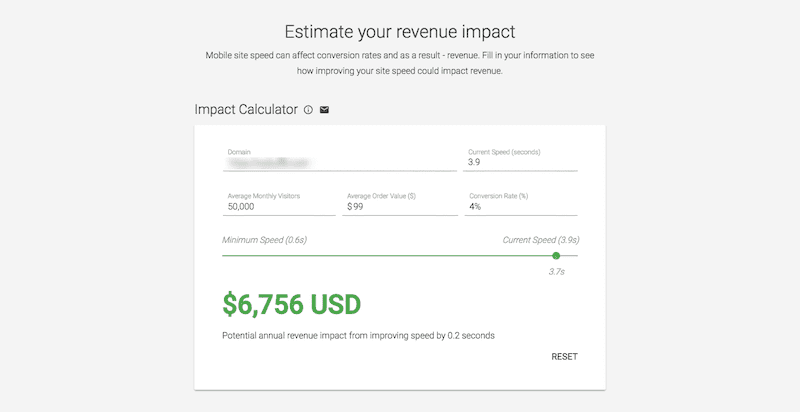This screenshot has height=412, width=800.
Task: Click the potential annual revenue impact text
Action: [x=358, y=336]
